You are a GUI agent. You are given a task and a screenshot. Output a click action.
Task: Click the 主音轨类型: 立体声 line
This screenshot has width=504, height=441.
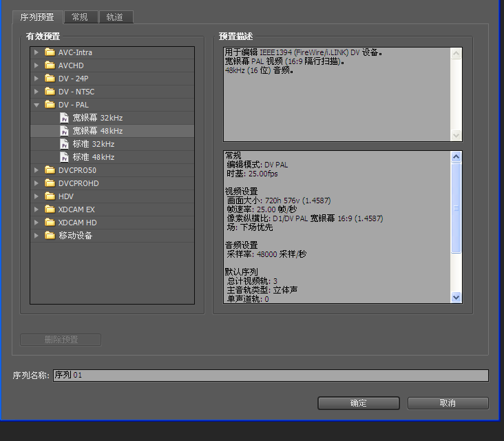tap(262, 290)
